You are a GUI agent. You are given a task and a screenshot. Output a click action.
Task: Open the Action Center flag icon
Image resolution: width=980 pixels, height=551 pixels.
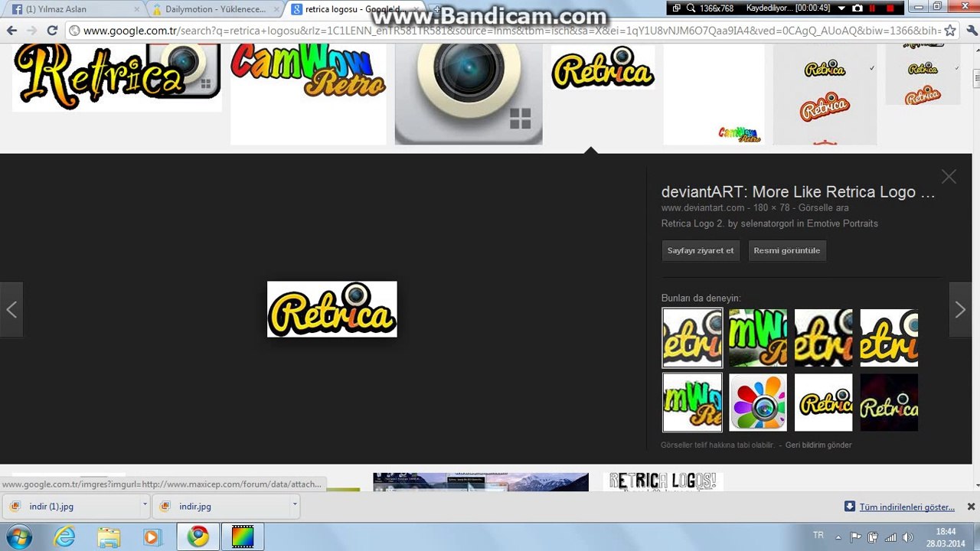pyautogui.click(x=854, y=536)
